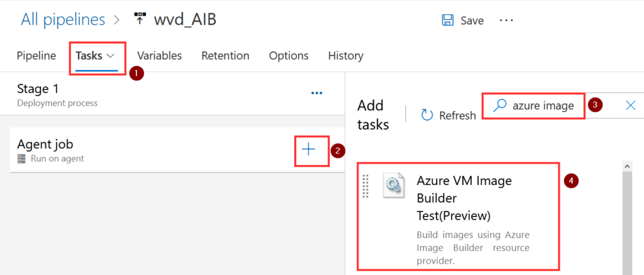Expand the Tasks tab dropdown chevron
644x275 pixels.
tap(111, 55)
